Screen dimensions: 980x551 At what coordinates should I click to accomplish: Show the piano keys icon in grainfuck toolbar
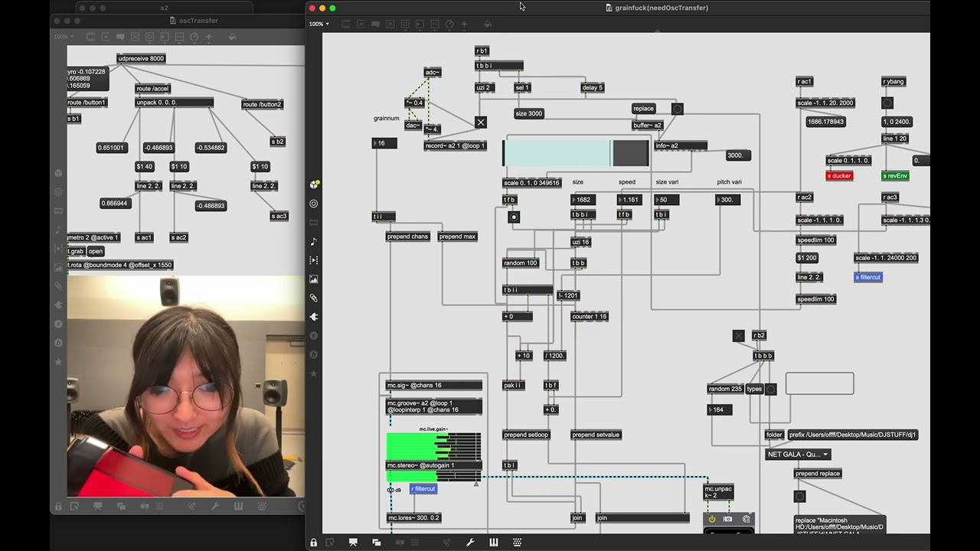(494, 543)
